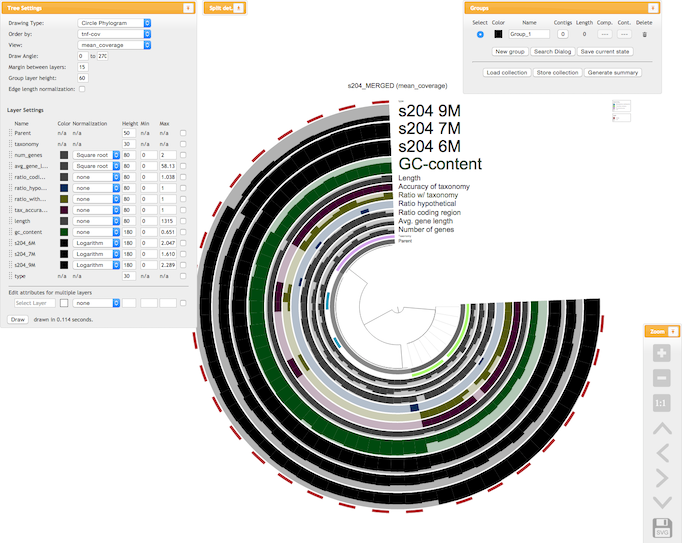Viewport: 682px width, 543px height.
Task: Open the Order by tnf-cov dropdown
Action: [x=114, y=34]
